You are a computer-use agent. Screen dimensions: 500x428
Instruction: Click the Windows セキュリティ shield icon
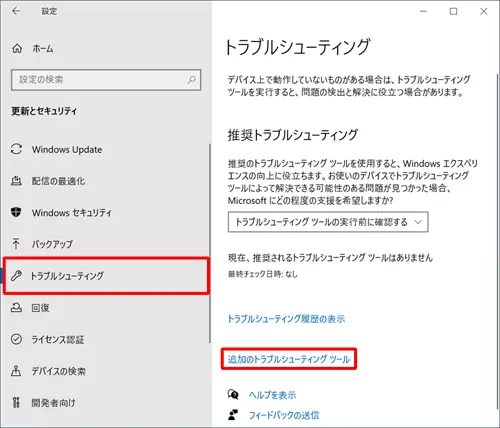point(16,212)
